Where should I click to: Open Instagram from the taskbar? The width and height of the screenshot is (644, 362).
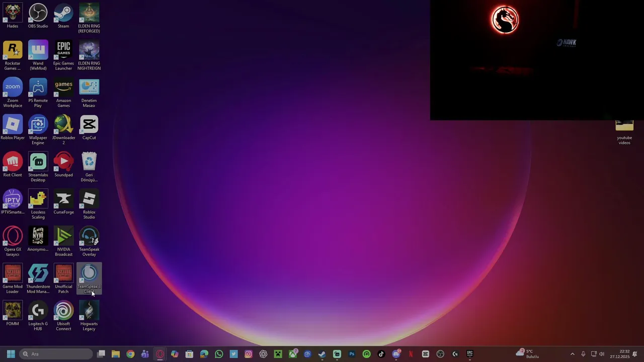249,354
